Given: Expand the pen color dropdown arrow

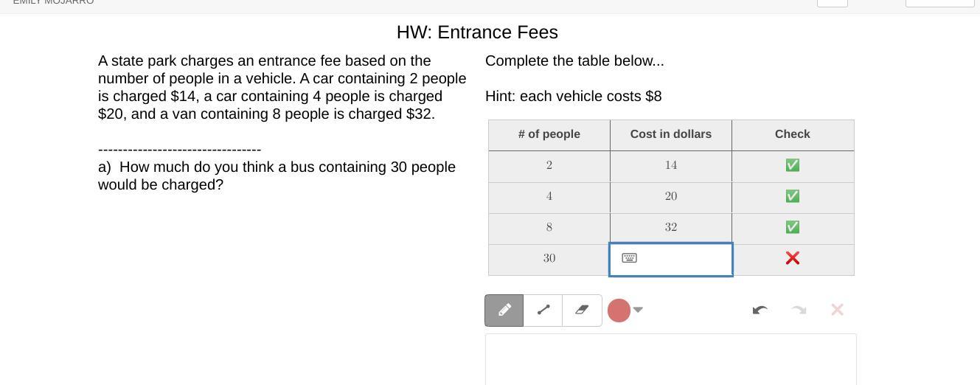Looking at the screenshot, I should [638, 311].
